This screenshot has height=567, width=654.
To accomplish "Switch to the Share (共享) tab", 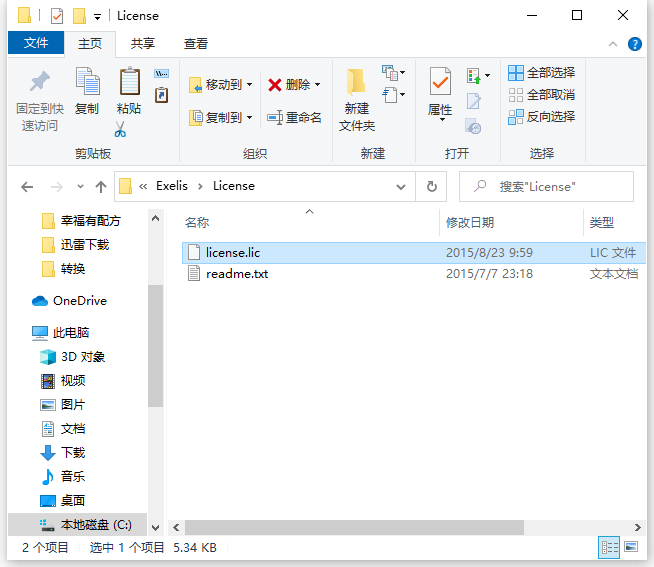I will 143,43.
